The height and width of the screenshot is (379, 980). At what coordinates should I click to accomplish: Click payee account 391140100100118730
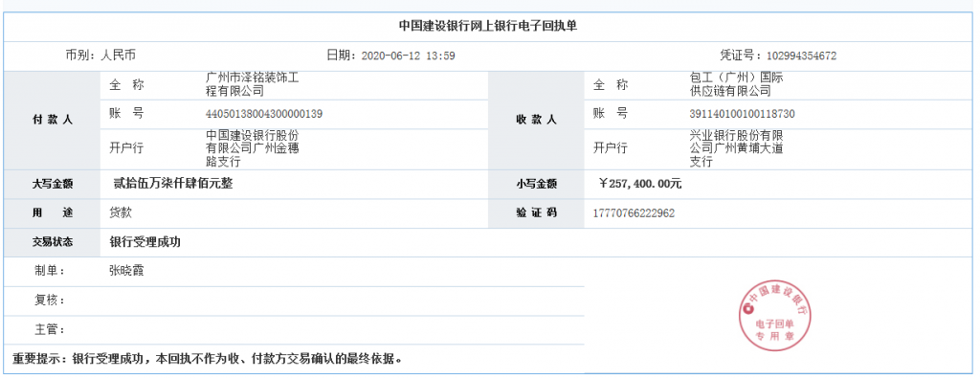(742, 114)
